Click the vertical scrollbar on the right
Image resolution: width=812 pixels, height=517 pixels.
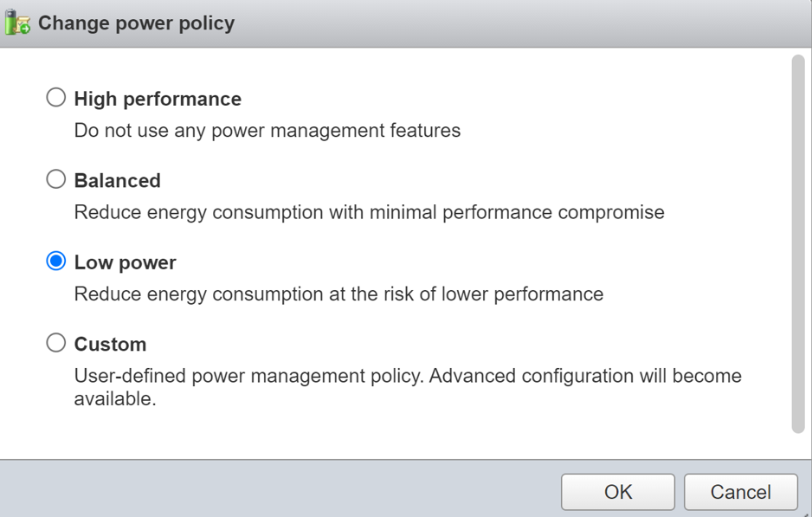[798, 243]
